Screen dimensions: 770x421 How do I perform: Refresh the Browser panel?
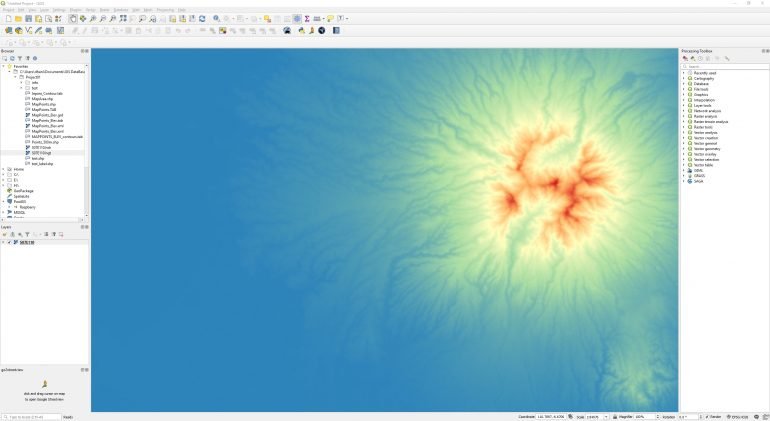tap(12, 58)
